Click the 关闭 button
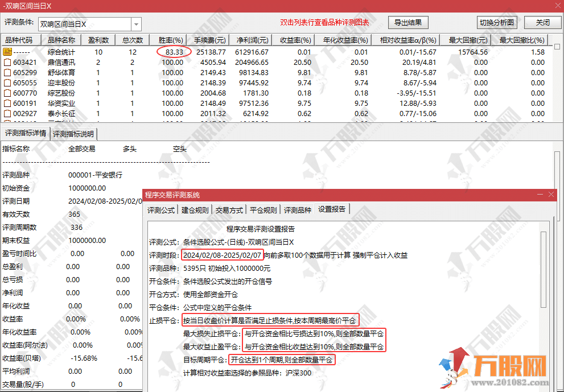Viewport: 564px width, 392px height. pos(543,22)
